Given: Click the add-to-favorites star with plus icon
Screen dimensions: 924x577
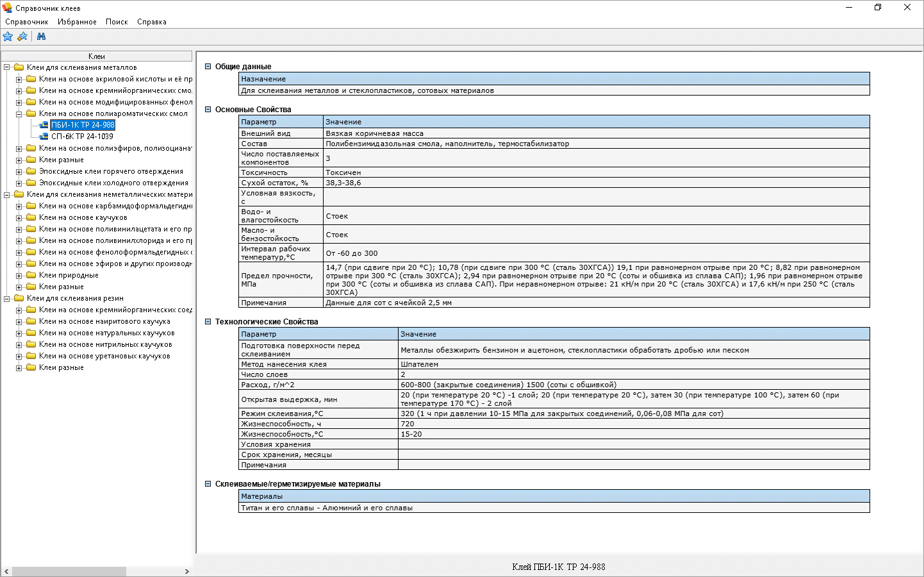Looking at the screenshot, I should coord(22,37).
